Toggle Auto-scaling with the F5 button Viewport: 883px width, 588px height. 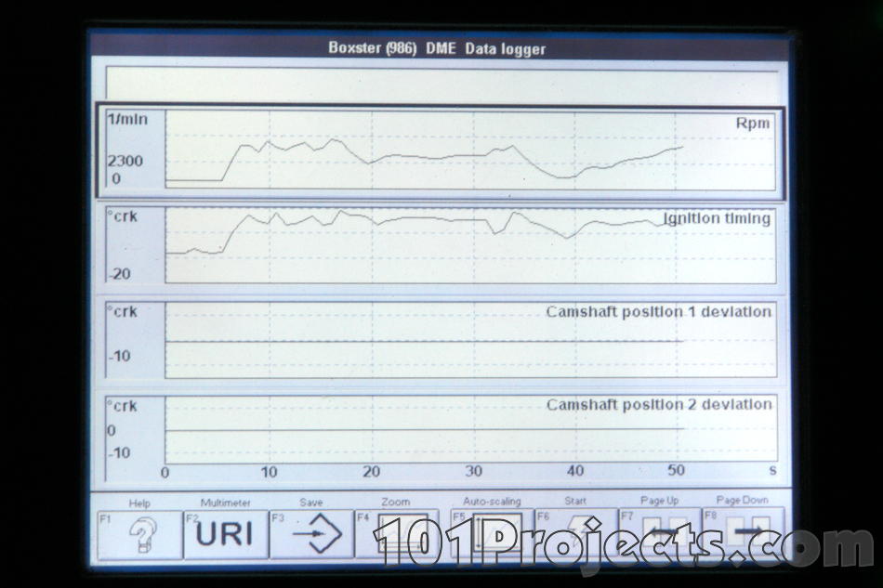(492, 532)
